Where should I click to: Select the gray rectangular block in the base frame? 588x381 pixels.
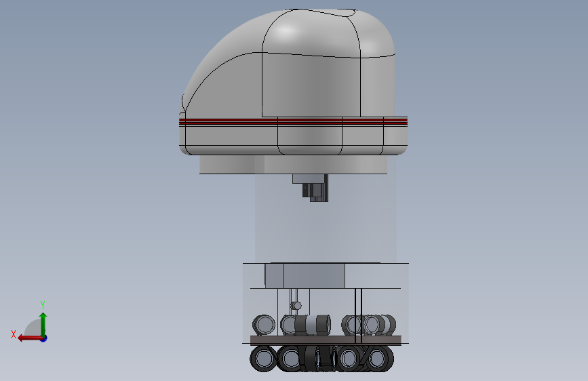tap(305, 276)
